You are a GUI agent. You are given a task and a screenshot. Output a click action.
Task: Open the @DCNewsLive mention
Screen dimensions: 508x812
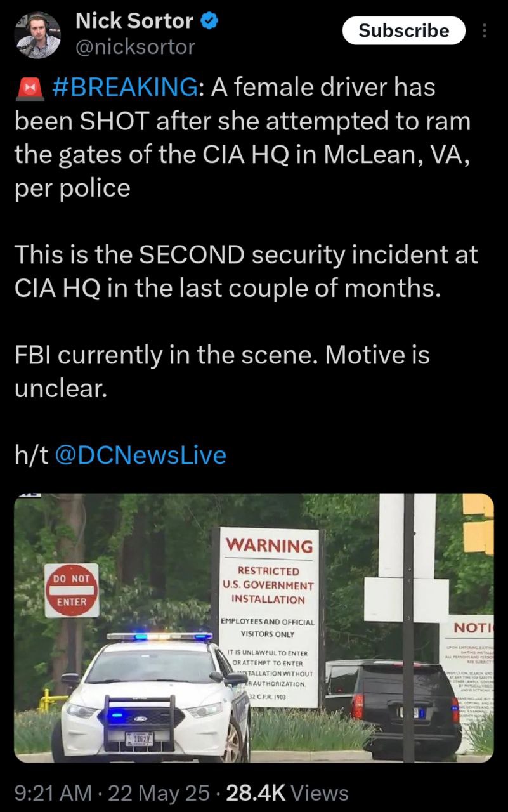click(x=141, y=455)
